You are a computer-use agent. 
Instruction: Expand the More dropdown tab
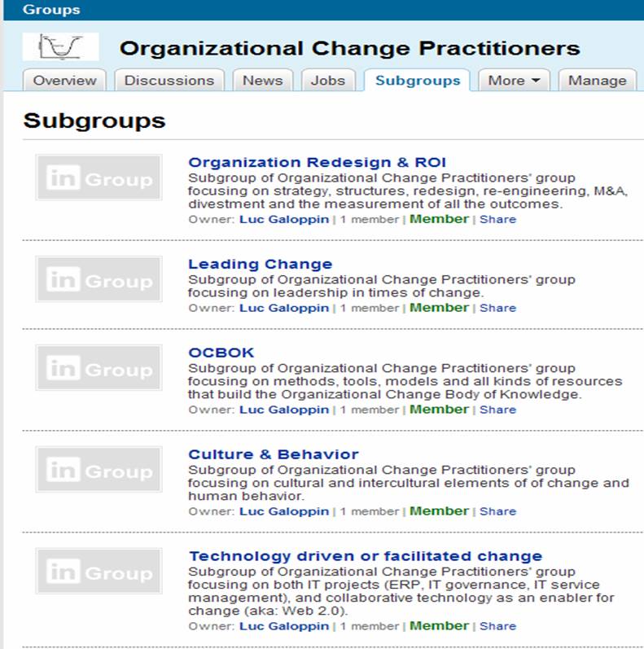(x=514, y=81)
